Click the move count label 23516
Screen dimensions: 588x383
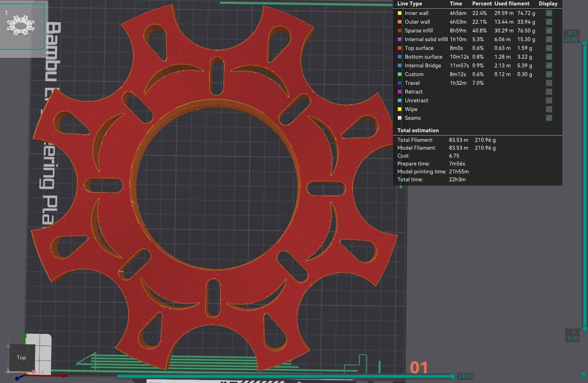pos(466,376)
